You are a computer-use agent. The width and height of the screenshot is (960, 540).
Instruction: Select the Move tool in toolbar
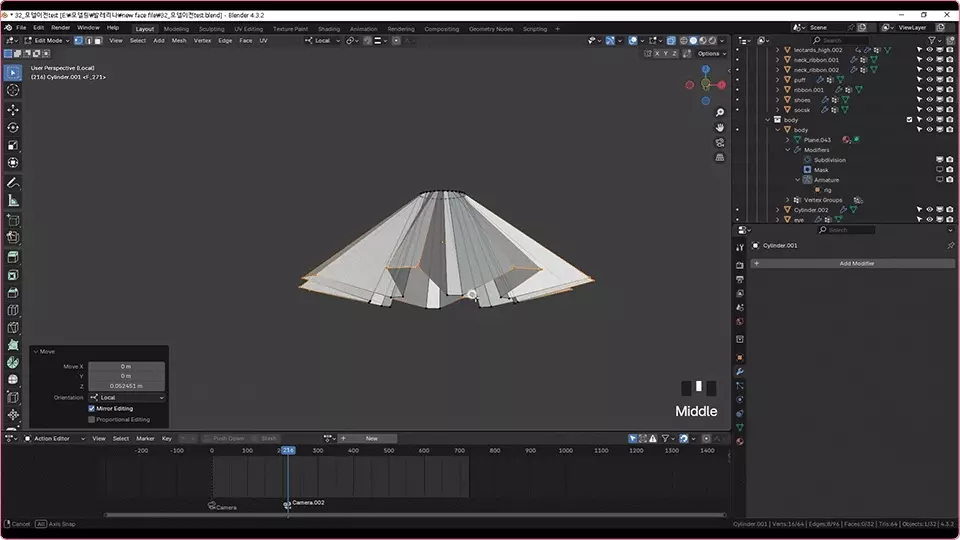13,110
